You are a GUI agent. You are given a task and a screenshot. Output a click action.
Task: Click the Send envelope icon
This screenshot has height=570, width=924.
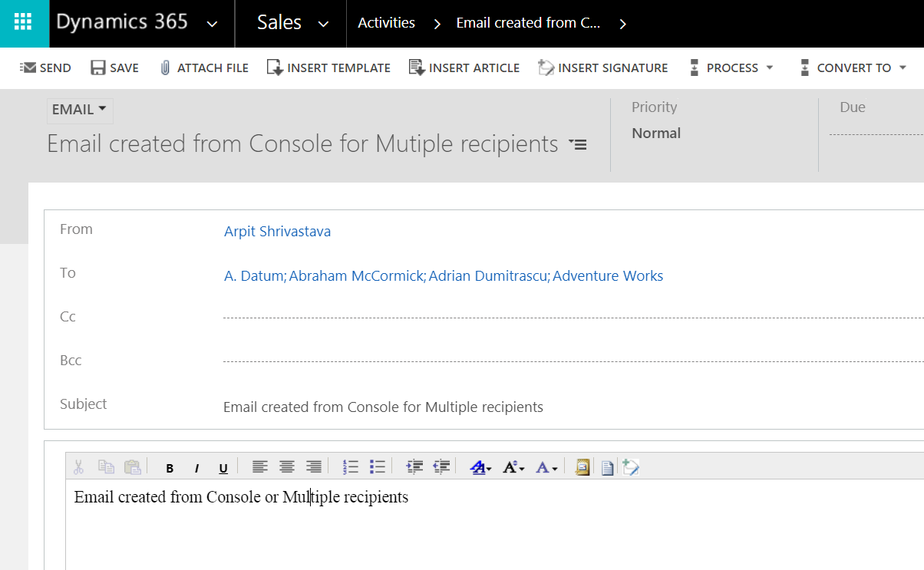point(28,68)
